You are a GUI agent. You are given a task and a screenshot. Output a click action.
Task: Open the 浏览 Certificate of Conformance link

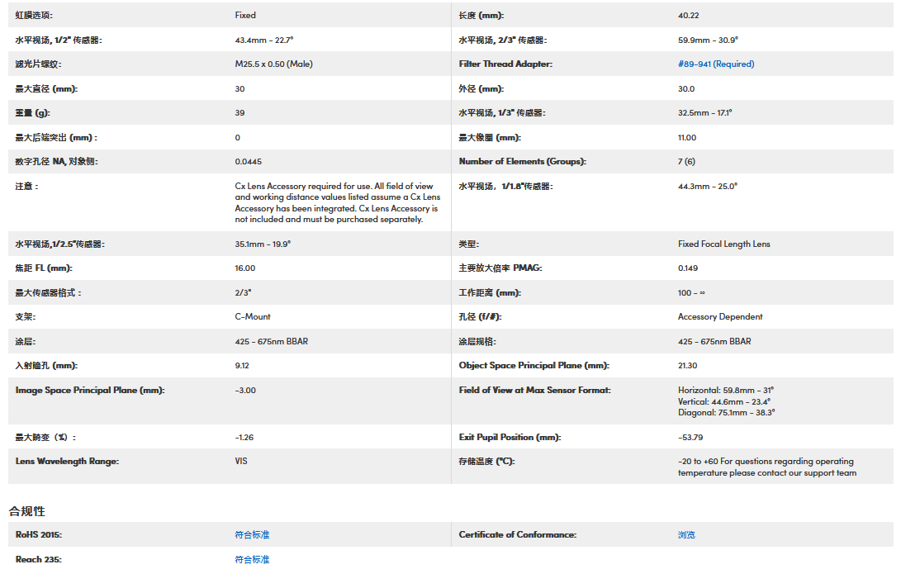(x=686, y=535)
